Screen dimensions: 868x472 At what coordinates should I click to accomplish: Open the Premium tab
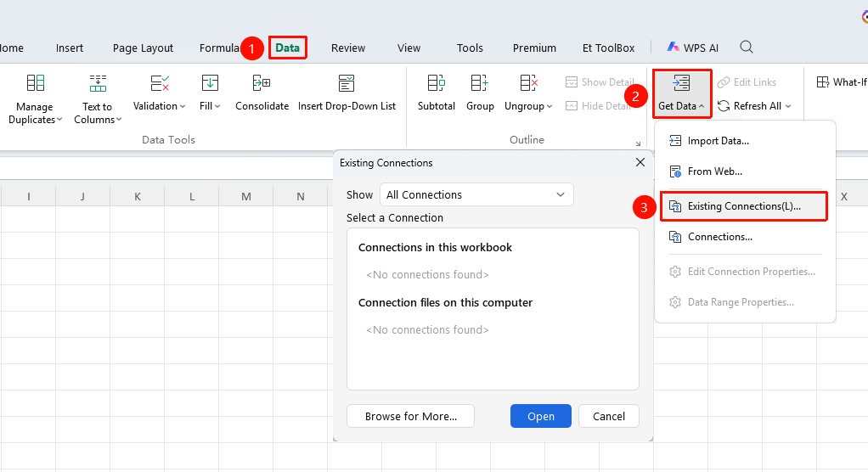534,48
